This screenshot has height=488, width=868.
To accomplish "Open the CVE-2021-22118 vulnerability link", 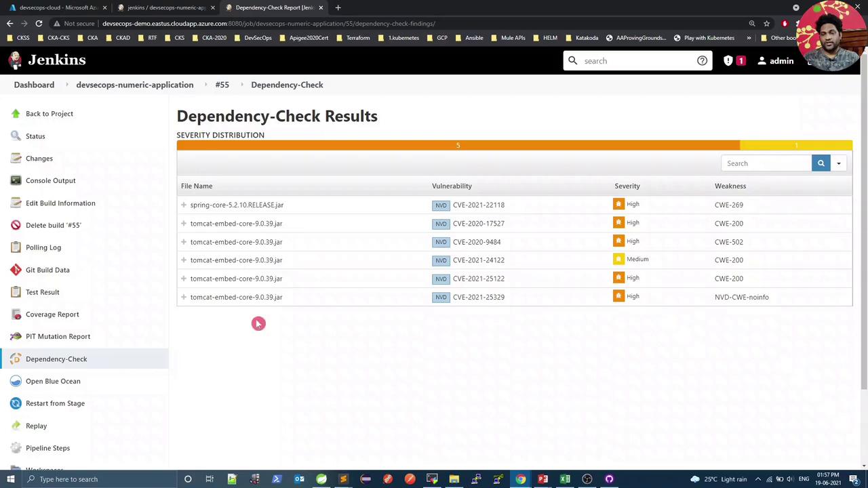I will click(x=479, y=205).
